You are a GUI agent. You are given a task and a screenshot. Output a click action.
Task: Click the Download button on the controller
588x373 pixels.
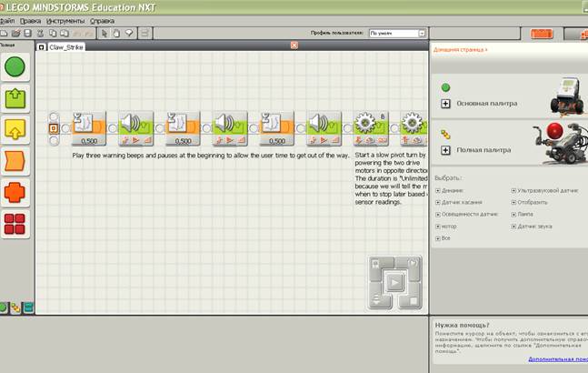[x=376, y=300]
